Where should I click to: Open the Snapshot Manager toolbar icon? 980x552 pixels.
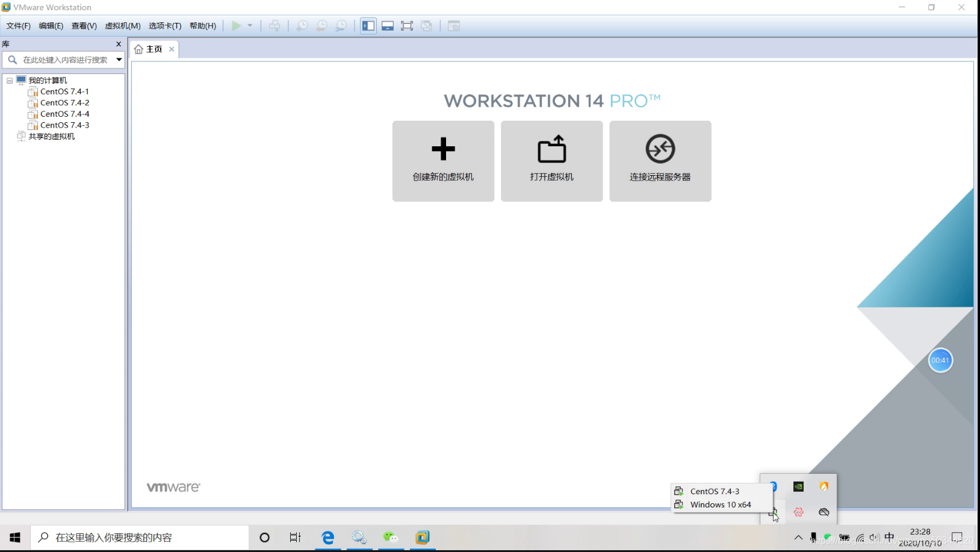click(341, 26)
